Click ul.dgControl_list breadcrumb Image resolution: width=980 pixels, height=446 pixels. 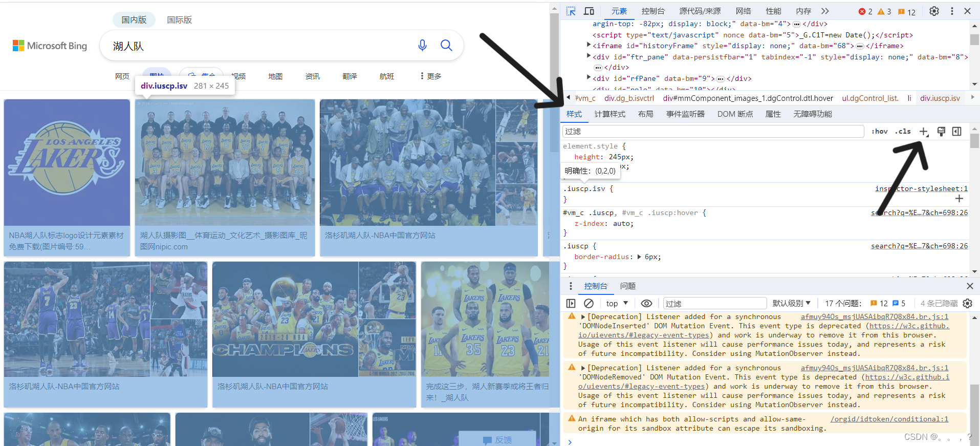point(870,98)
